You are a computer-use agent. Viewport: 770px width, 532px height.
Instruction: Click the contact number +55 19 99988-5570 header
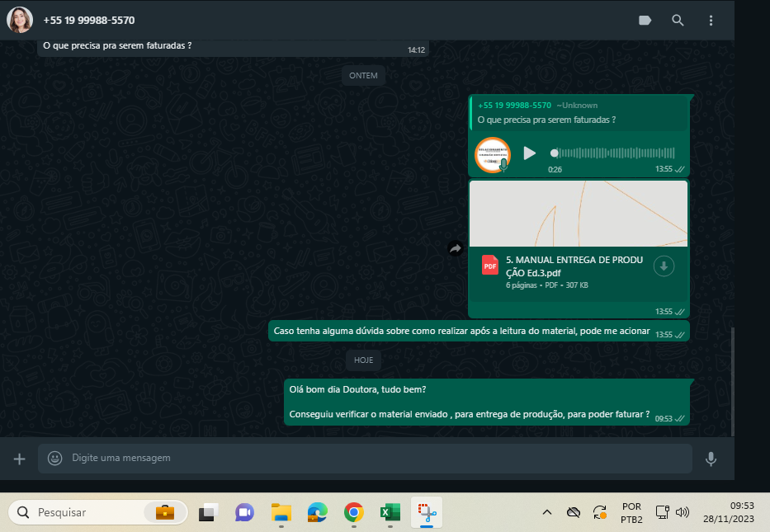pyautogui.click(x=89, y=21)
